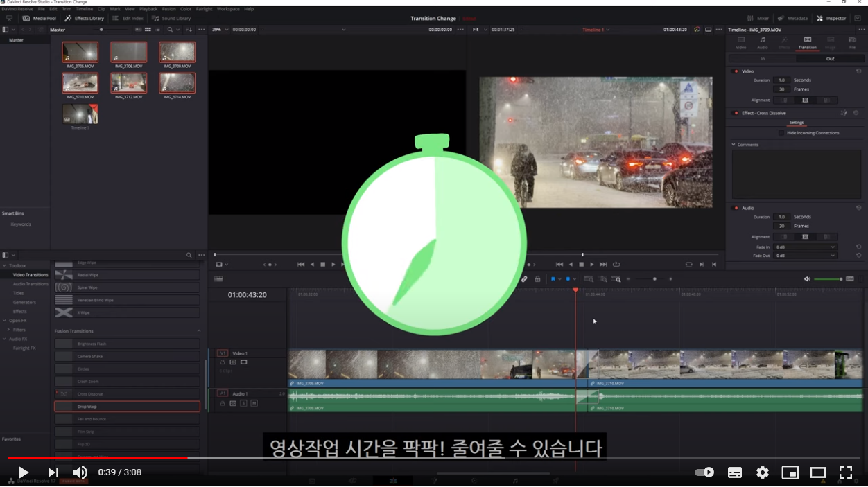Viewport: 868px width, 487px height.
Task: Select IMG_3705.MOV thumbnail in media pool
Action: point(80,52)
